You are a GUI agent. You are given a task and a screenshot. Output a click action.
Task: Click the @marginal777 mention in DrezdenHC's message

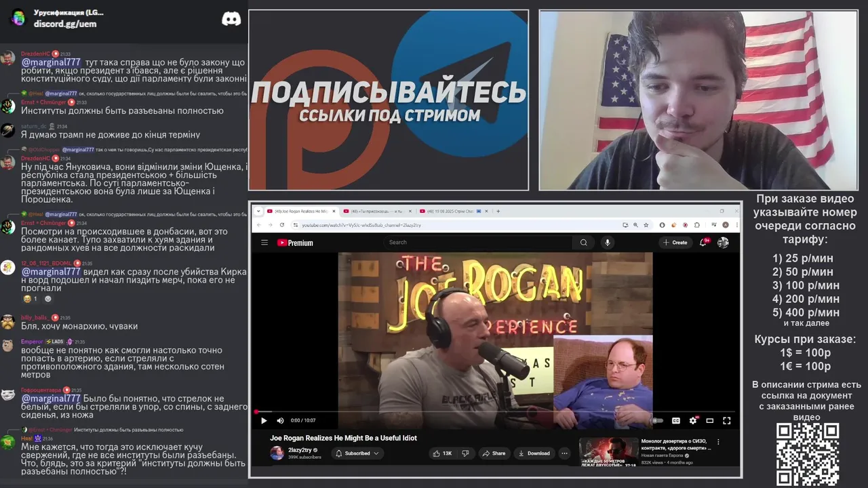coord(51,62)
